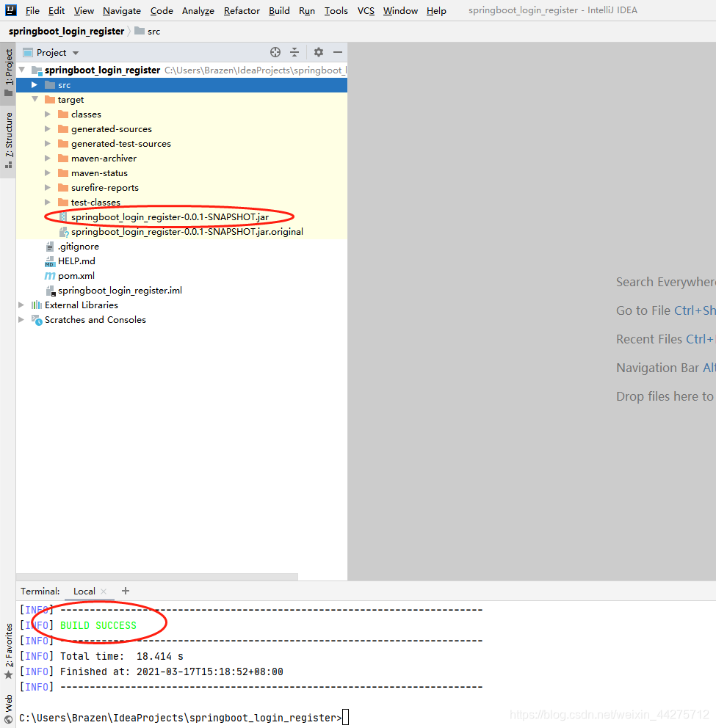Click springboot_login_register breadcrumb in navigation bar
Image resolution: width=716 pixels, height=728 pixels.
pyautogui.click(x=66, y=31)
